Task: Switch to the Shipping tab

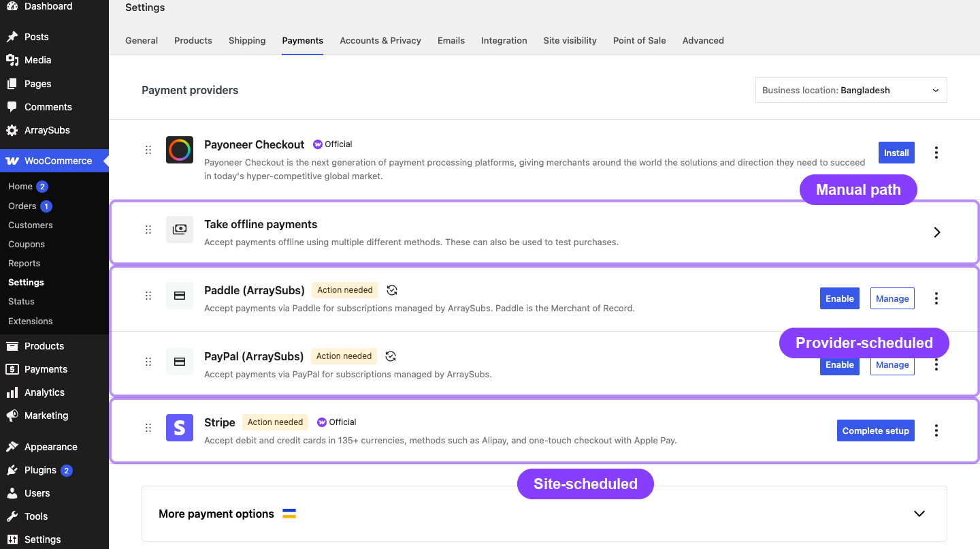Action: 247,40
